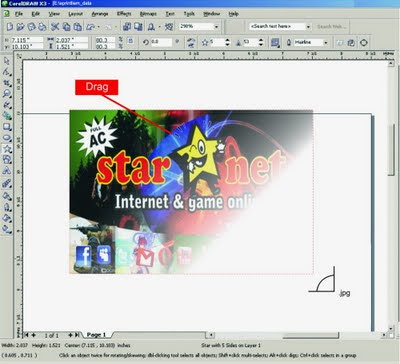Open the Hairline outline width dropdown
400x364 pixels.
click(326, 42)
